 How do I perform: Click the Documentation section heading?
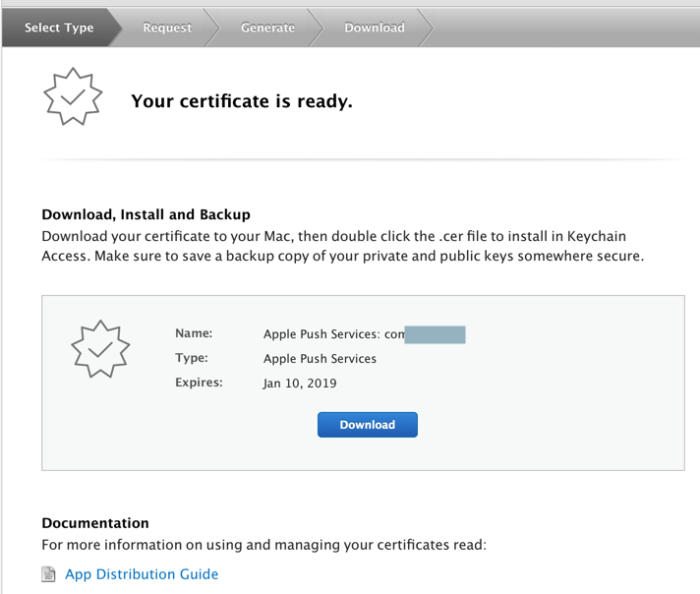pyautogui.click(x=95, y=523)
